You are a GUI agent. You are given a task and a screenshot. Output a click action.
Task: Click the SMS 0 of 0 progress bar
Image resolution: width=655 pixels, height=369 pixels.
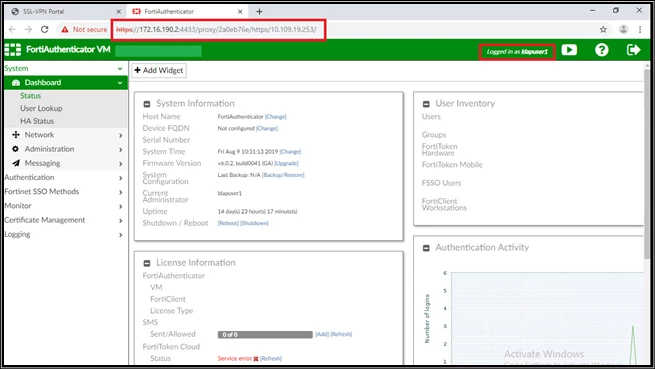pyautogui.click(x=265, y=335)
